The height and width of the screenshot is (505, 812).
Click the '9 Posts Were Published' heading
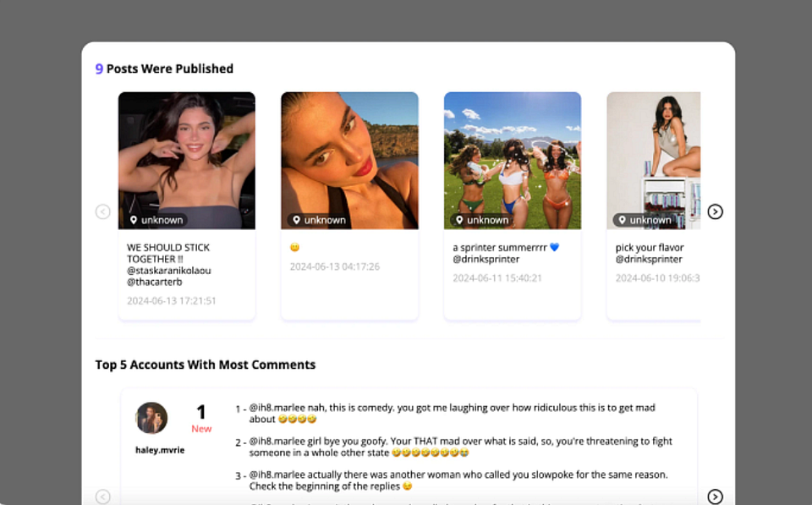pyautogui.click(x=164, y=69)
